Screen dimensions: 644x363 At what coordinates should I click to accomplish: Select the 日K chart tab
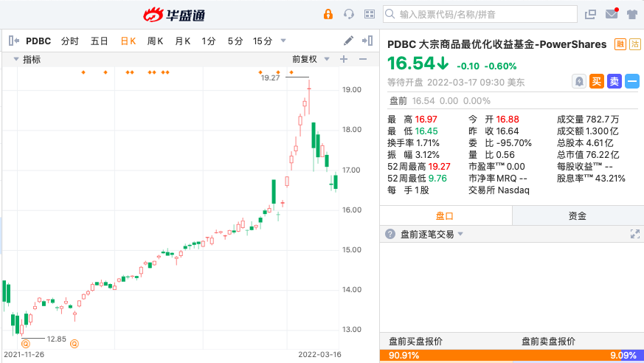128,41
